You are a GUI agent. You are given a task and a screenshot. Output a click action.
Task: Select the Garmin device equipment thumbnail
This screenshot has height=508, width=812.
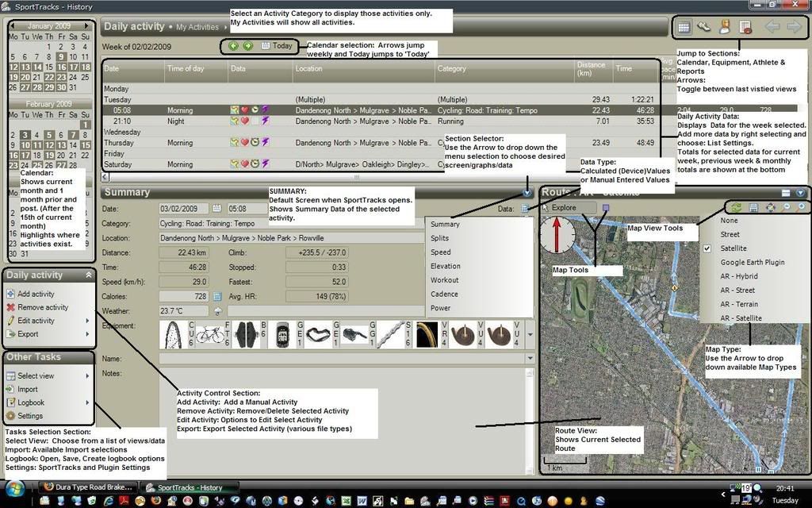point(282,335)
